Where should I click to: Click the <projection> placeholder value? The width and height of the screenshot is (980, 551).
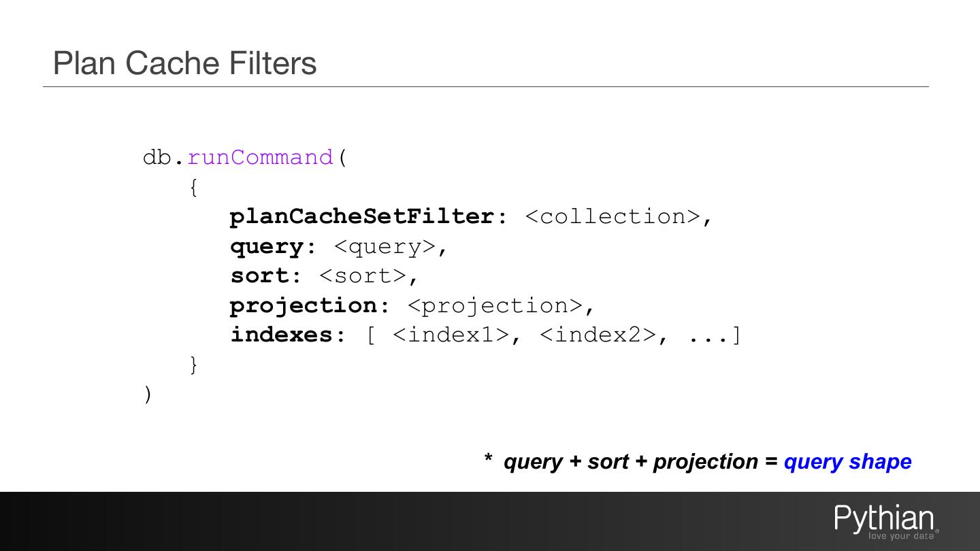pyautogui.click(x=495, y=305)
